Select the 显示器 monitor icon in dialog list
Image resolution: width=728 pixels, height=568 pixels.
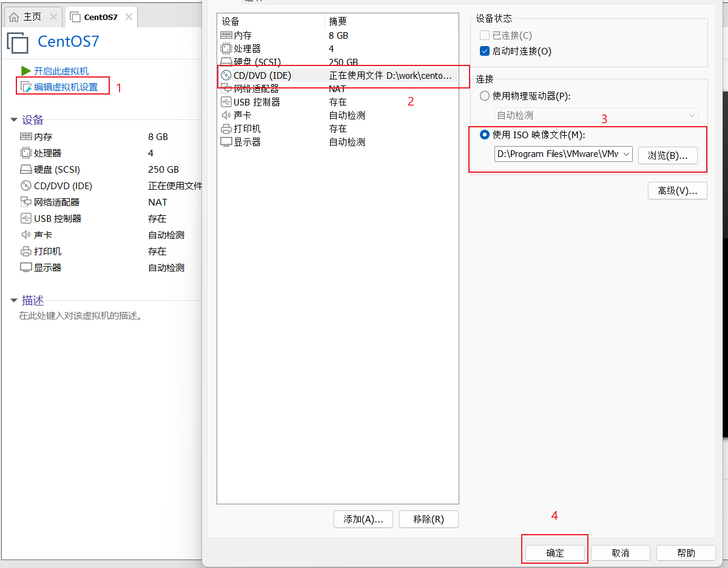coord(226,142)
